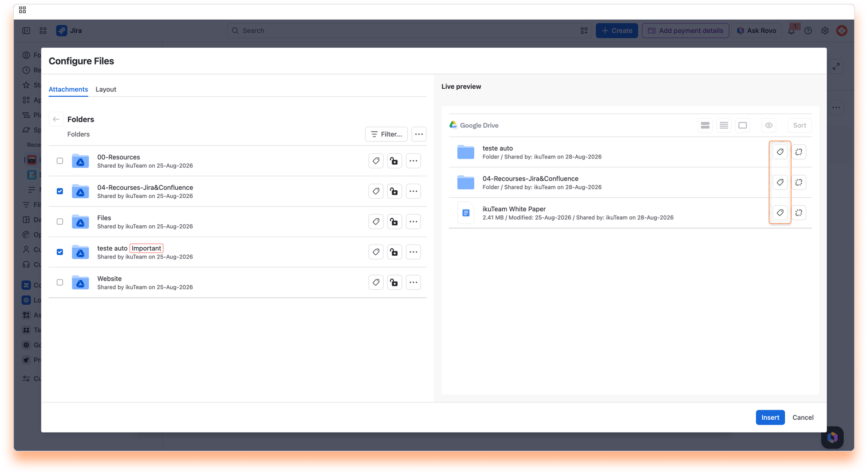Go back using the Folders back arrow

(x=56, y=119)
